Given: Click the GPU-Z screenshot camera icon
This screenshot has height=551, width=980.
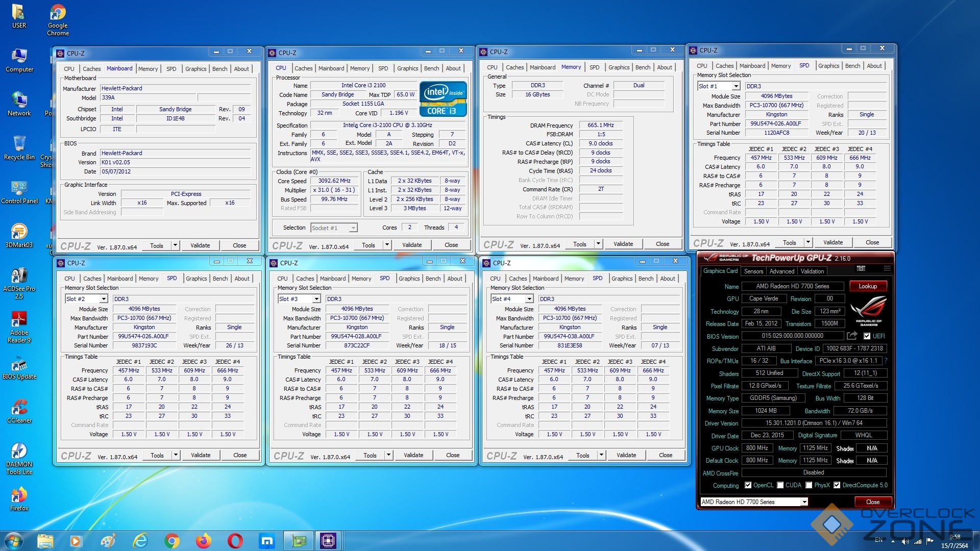Looking at the screenshot, I should click(861, 268).
